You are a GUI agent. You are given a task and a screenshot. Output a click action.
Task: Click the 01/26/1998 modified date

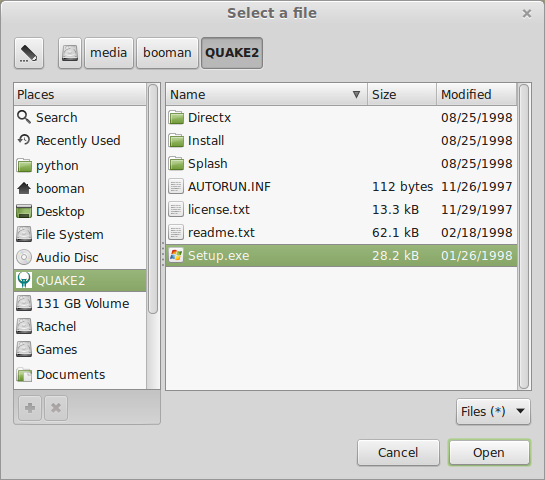coord(477,255)
